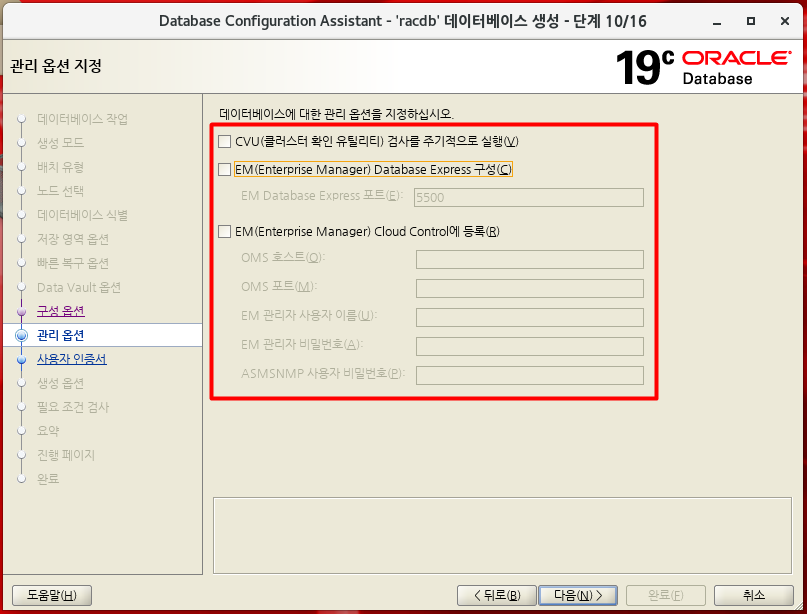Select the 진행 페이지 step text

tap(66, 455)
